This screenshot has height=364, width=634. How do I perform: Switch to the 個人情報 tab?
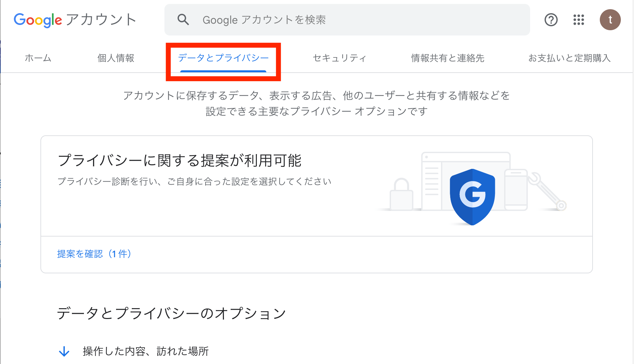coord(116,58)
